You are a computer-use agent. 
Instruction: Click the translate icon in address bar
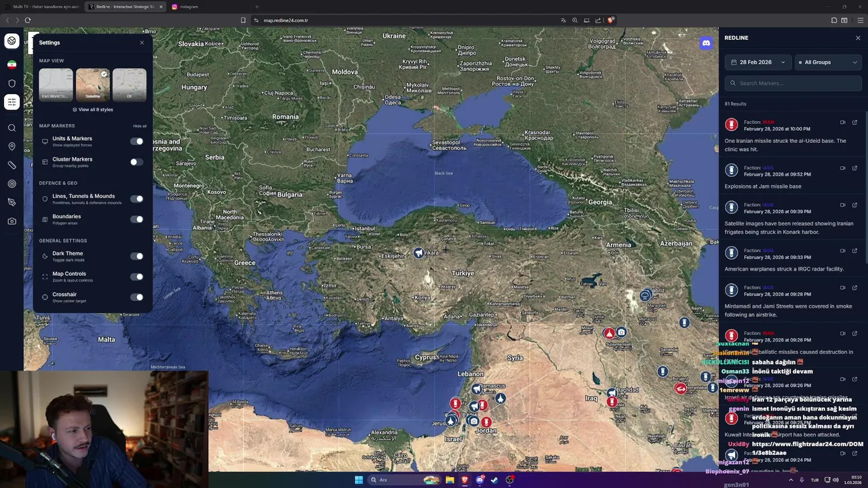[x=563, y=20]
